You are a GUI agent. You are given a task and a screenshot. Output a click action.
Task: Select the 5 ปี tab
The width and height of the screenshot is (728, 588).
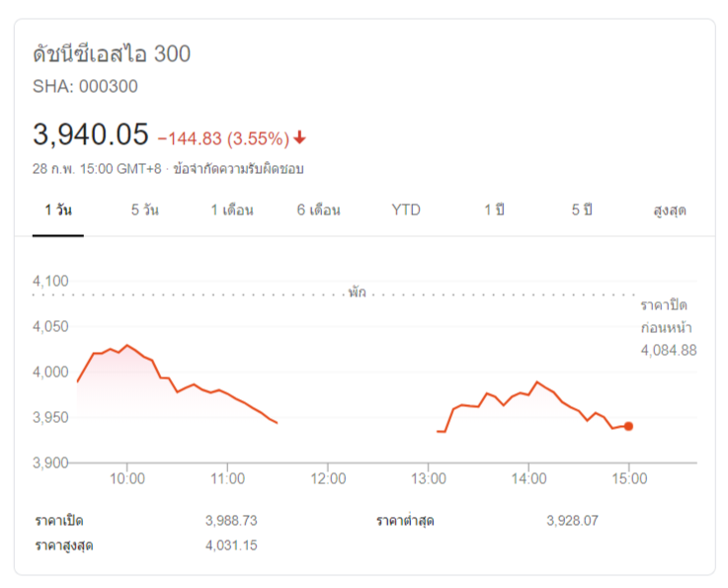coord(581,210)
